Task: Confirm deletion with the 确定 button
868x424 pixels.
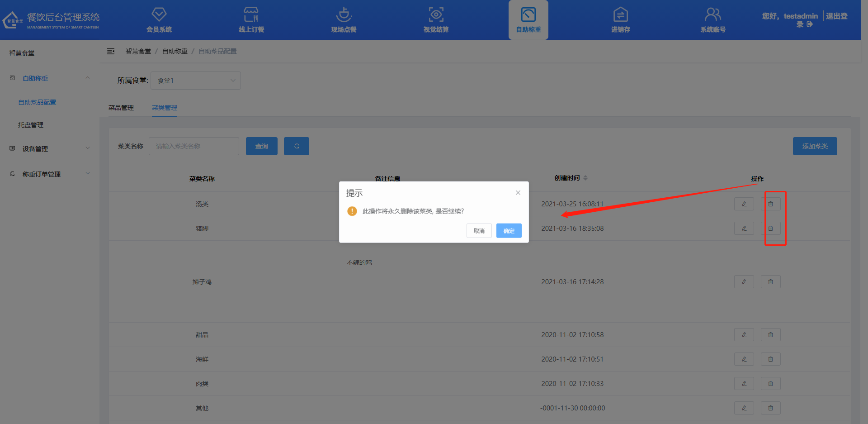Action: pos(509,231)
